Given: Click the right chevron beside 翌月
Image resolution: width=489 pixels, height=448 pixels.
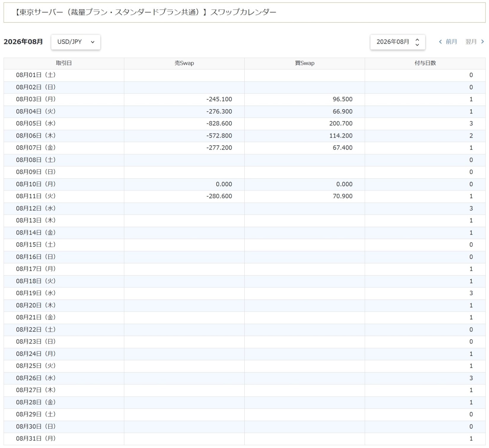Looking at the screenshot, I should 482,42.
